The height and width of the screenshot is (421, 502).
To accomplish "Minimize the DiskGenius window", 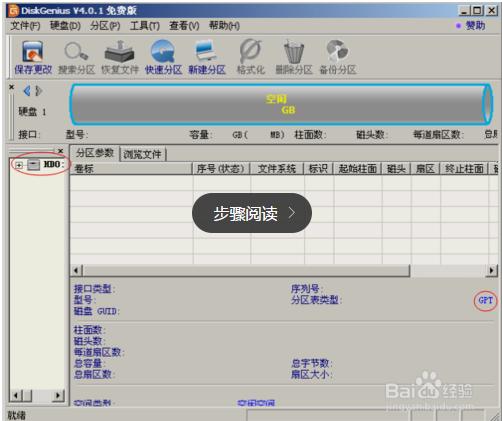I will point(464,11).
